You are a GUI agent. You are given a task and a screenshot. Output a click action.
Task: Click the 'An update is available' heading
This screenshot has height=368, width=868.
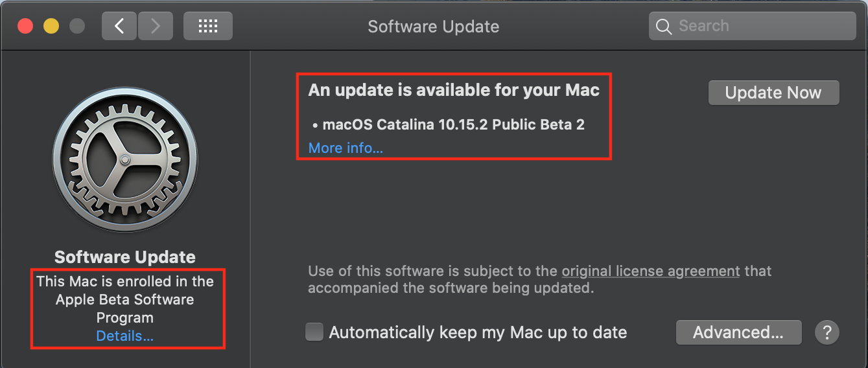454,90
